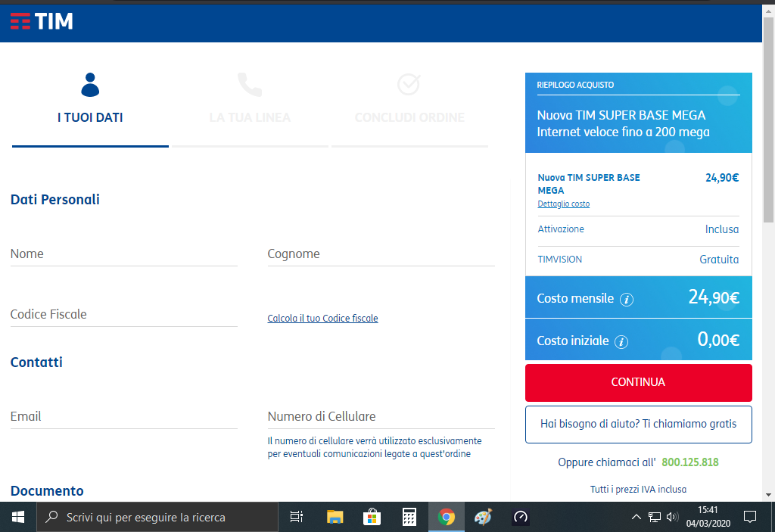The image size is (775, 532).
Task: Launch File Explorer from taskbar
Action: pyautogui.click(x=335, y=517)
